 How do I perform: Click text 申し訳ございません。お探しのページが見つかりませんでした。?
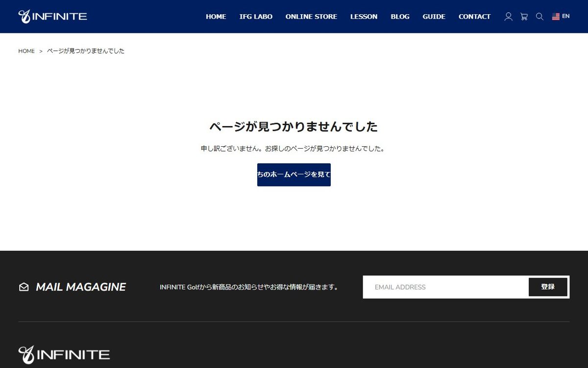pyautogui.click(x=294, y=149)
